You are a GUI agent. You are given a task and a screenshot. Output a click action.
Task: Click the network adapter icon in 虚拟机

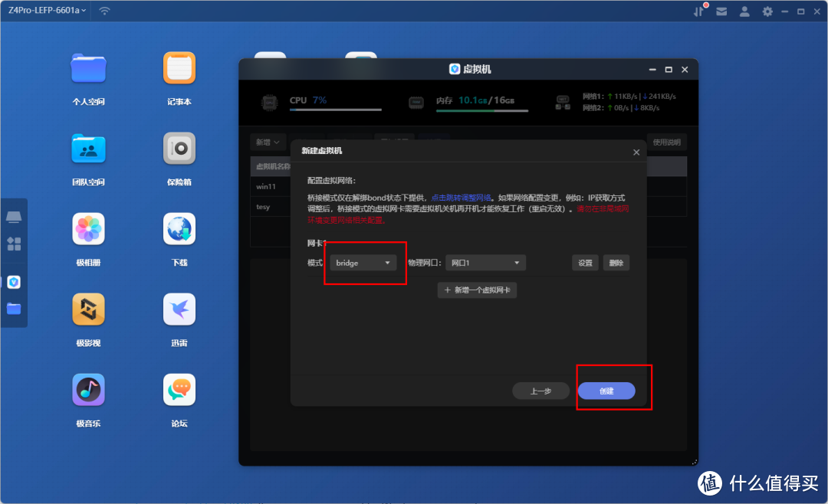(x=563, y=103)
